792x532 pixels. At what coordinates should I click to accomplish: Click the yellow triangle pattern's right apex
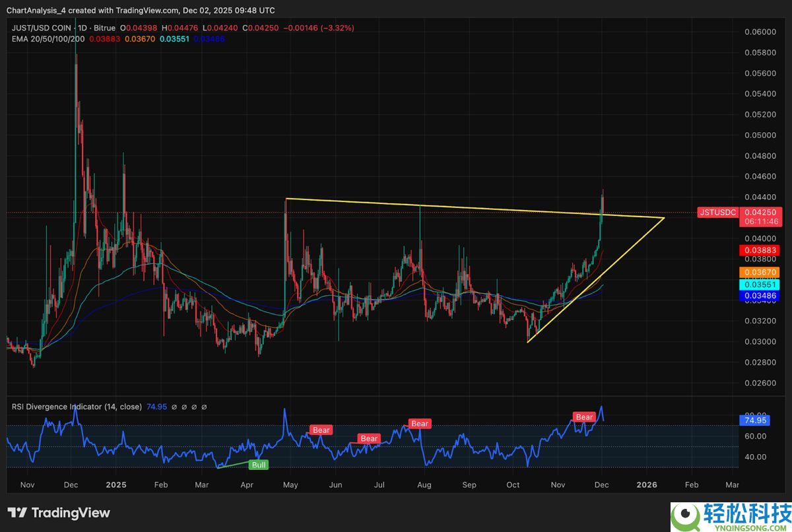[x=663, y=218]
